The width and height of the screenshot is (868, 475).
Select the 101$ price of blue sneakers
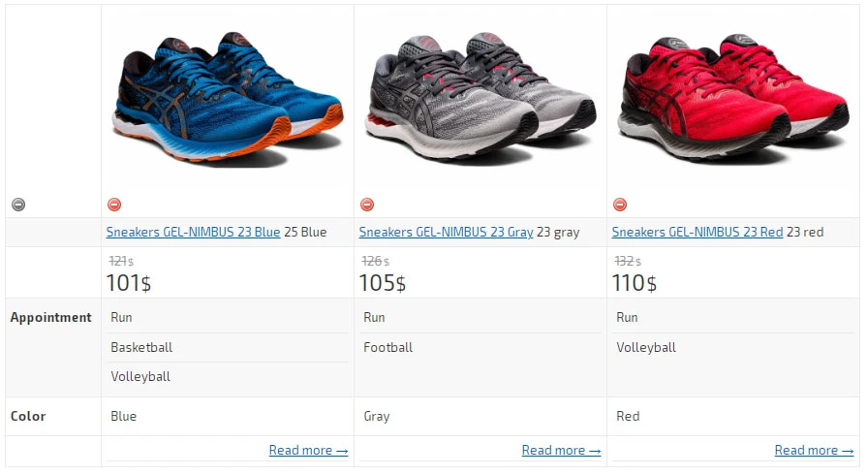129,283
